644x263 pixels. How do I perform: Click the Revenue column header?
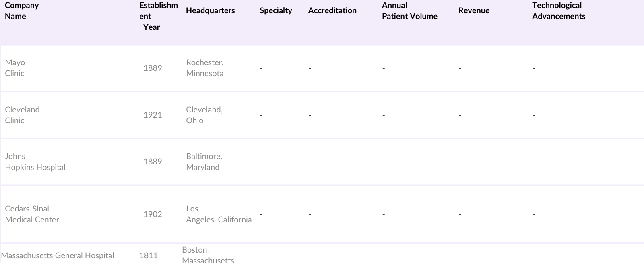point(474,11)
